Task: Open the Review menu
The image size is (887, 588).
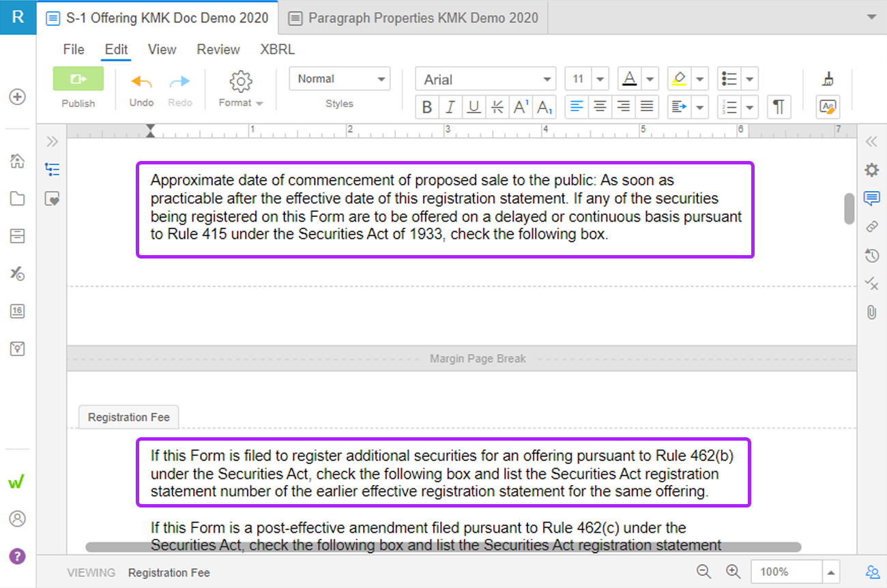Action: click(x=218, y=49)
